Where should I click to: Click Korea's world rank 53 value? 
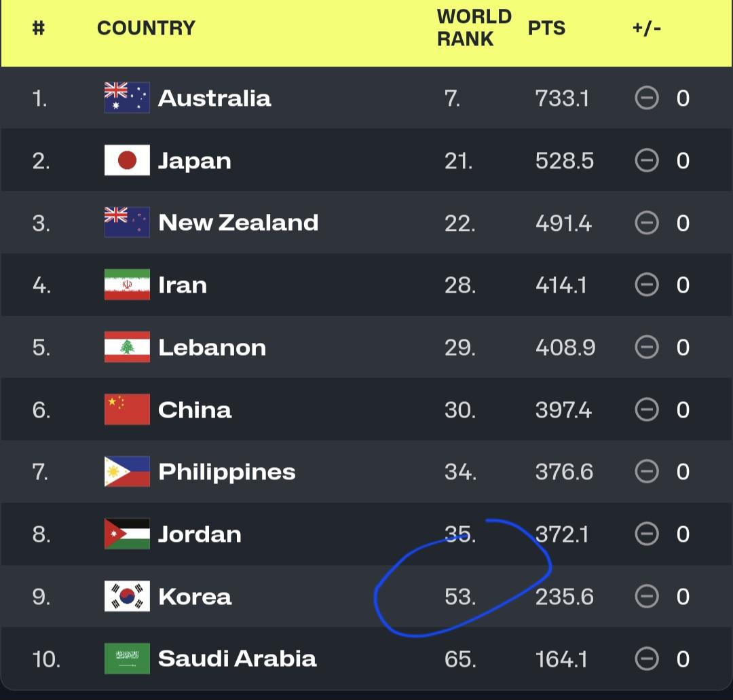click(x=459, y=597)
